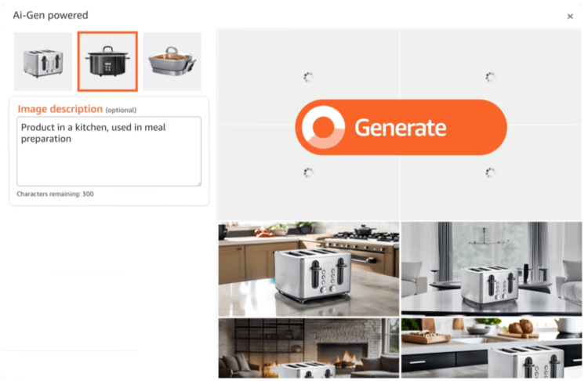
Task: Open the toaster near fireplace image
Action: 309,348
